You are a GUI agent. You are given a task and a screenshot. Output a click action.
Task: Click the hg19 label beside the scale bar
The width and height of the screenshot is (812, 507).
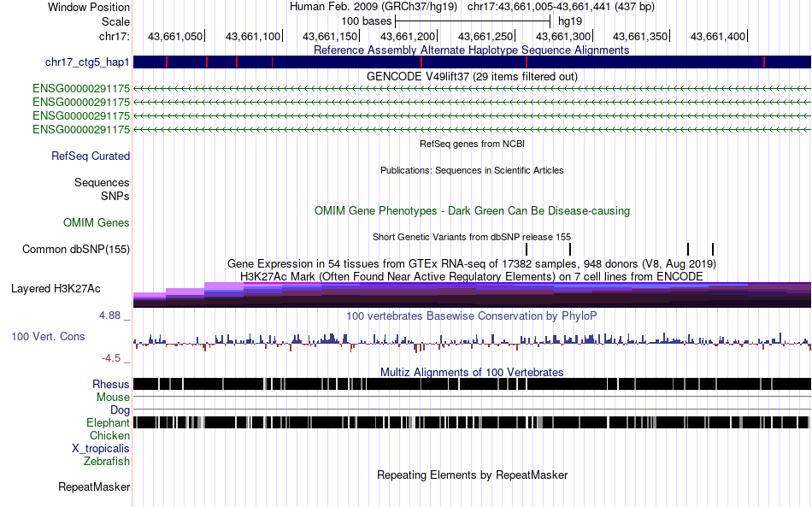pyautogui.click(x=569, y=21)
